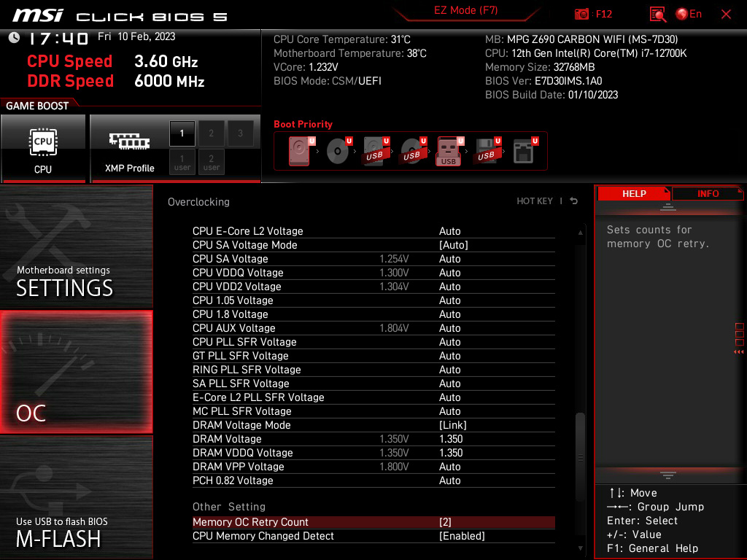
Task: Select USB CD/DVD boot device icon
Action: (x=413, y=151)
